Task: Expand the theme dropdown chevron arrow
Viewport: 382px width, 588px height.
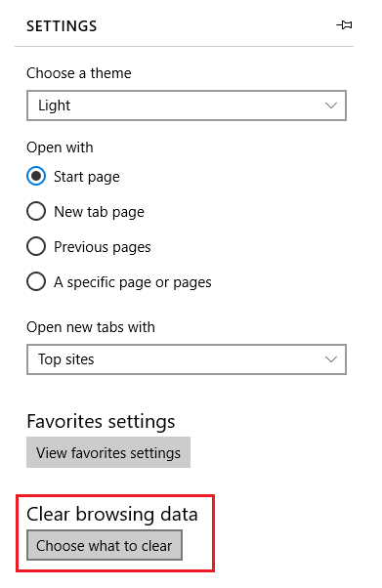Action: point(330,105)
